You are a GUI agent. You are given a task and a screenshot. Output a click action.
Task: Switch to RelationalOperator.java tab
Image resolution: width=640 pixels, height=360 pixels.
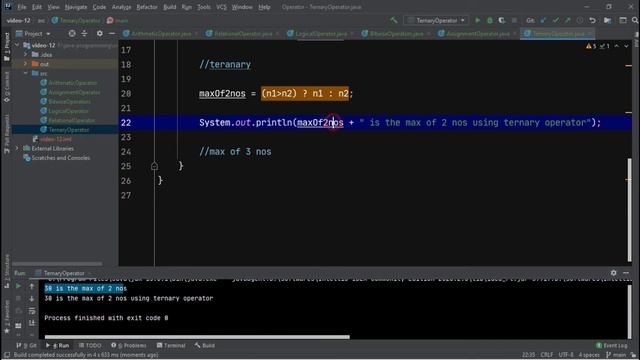pos(243,34)
